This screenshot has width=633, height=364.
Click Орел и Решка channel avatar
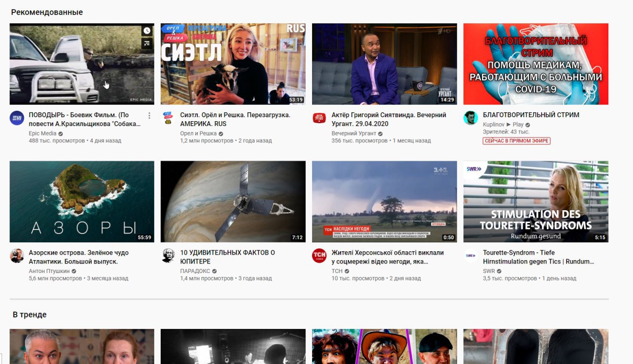[x=168, y=118]
